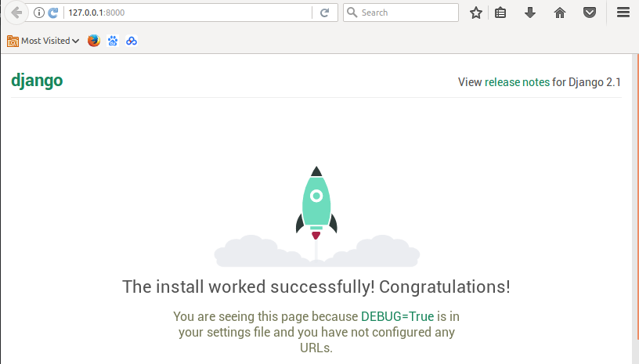
Task: Click the text 'for Django 2.1'
Action: pyautogui.click(x=587, y=82)
